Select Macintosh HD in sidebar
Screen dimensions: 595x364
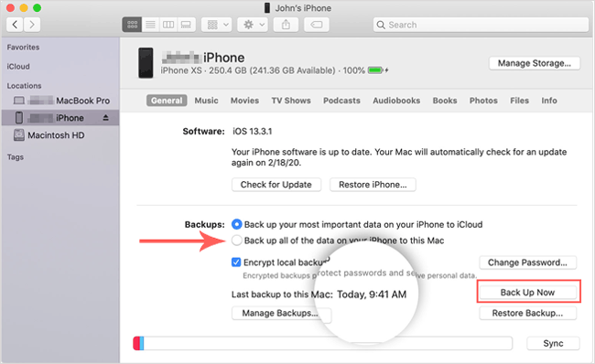point(60,135)
